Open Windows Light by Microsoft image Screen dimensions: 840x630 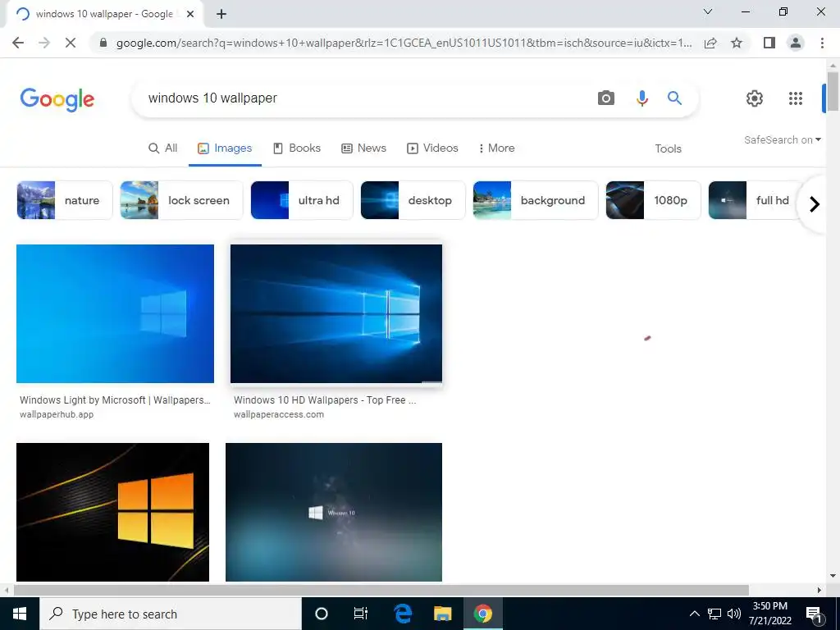pos(115,314)
